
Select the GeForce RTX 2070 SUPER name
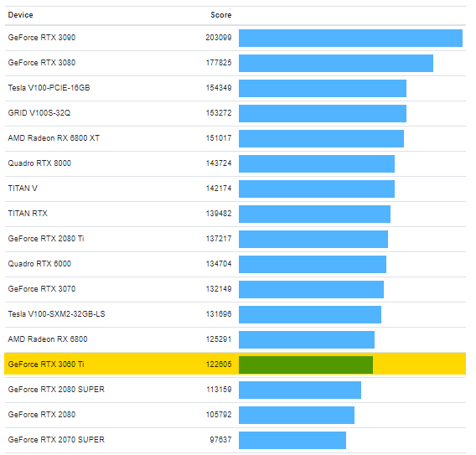pos(56,440)
